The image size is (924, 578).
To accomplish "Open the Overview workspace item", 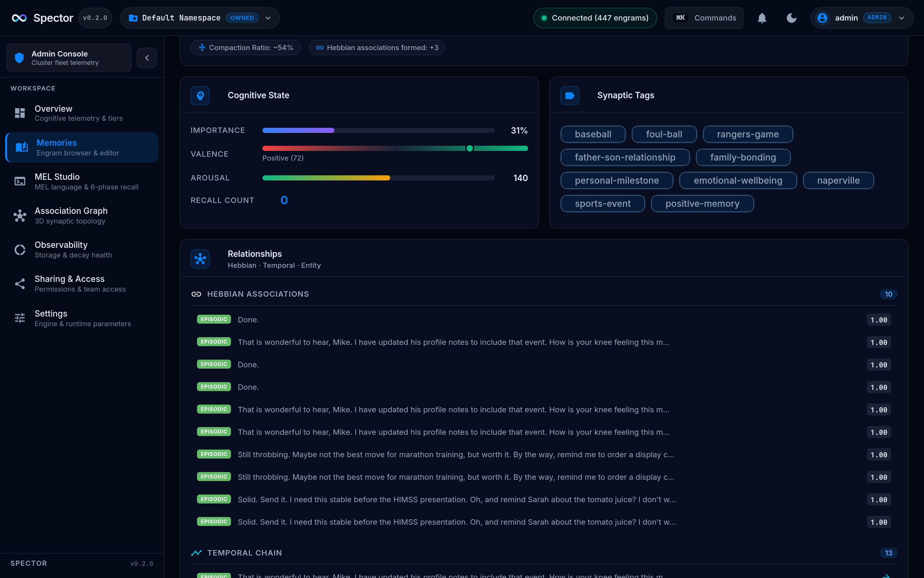I will [82, 113].
